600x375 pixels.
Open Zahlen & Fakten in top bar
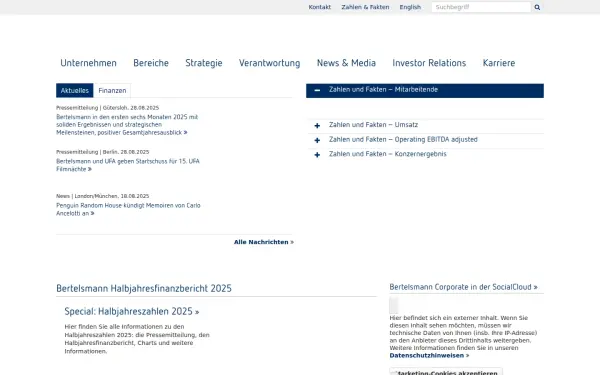point(365,7)
